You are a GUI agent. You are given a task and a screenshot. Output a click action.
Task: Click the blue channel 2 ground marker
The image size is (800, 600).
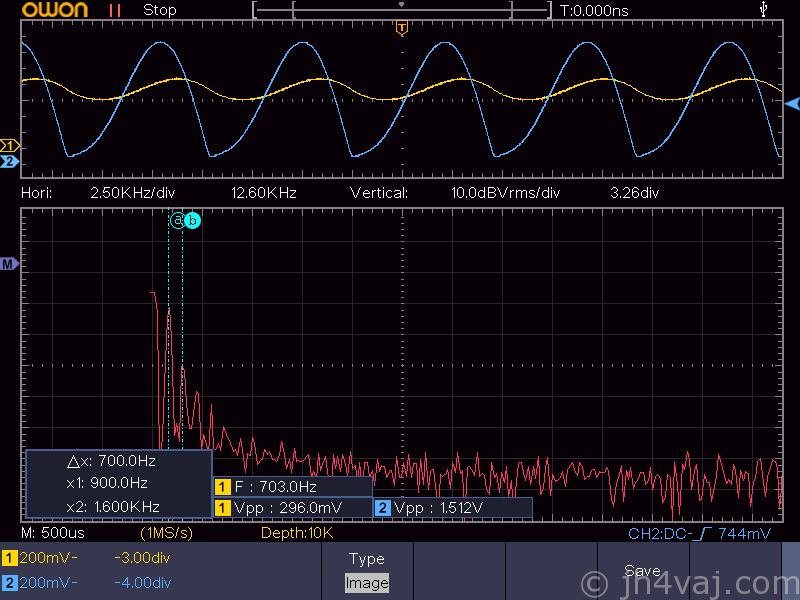9,161
